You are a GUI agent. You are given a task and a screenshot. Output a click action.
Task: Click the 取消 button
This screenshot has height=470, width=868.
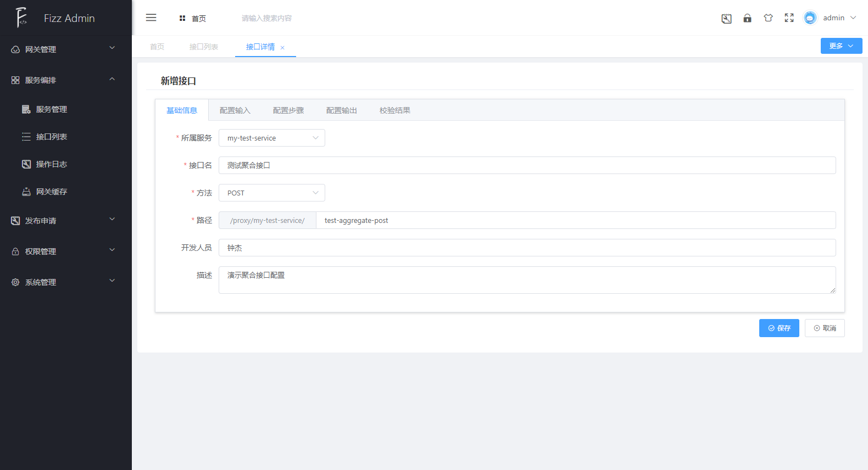(x=825, y=328)
